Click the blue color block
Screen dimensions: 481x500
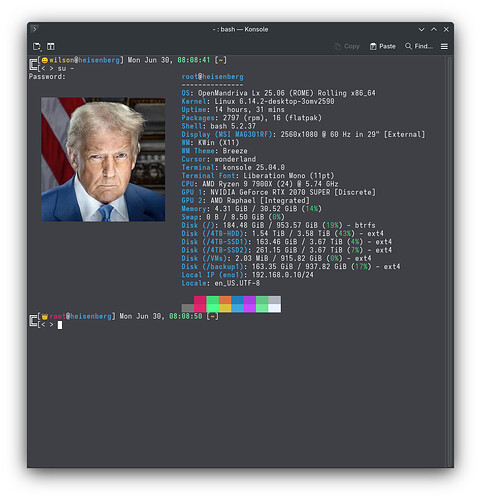pos(237,304)
